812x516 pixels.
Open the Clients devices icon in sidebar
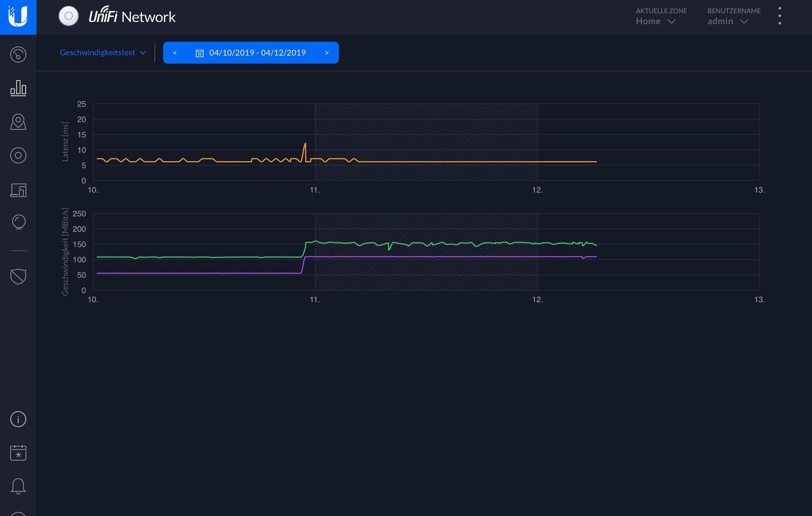(x=18, y=190)
